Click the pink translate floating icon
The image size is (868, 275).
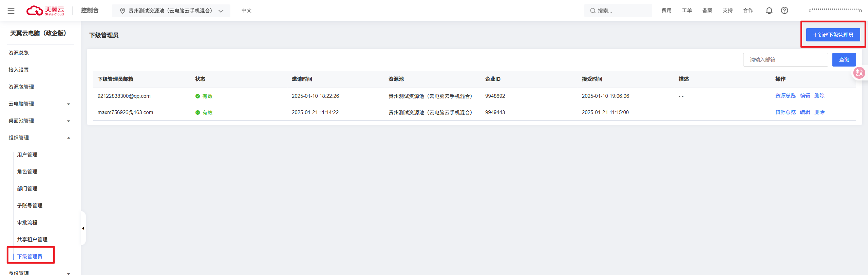pos(859,73)
